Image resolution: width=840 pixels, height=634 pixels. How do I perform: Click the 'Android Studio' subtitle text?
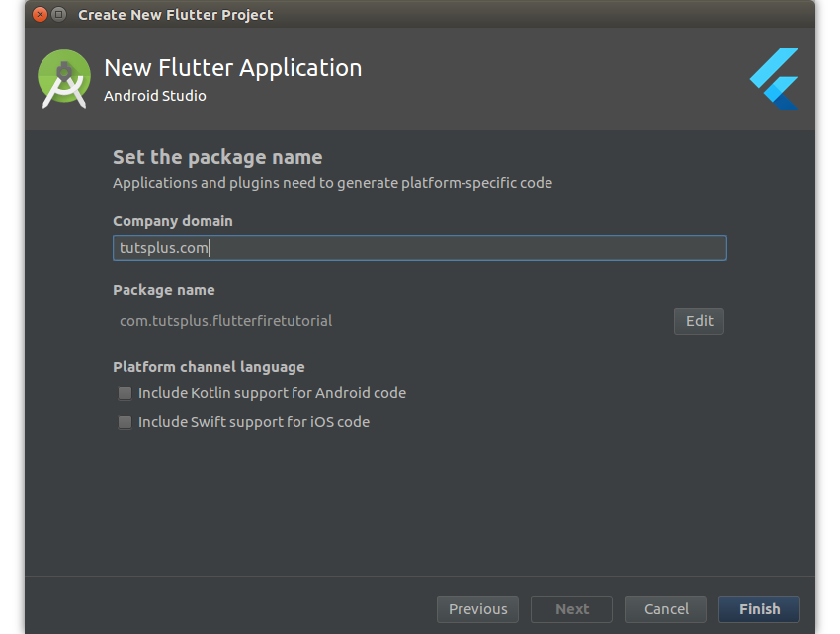tap(155, 96)
